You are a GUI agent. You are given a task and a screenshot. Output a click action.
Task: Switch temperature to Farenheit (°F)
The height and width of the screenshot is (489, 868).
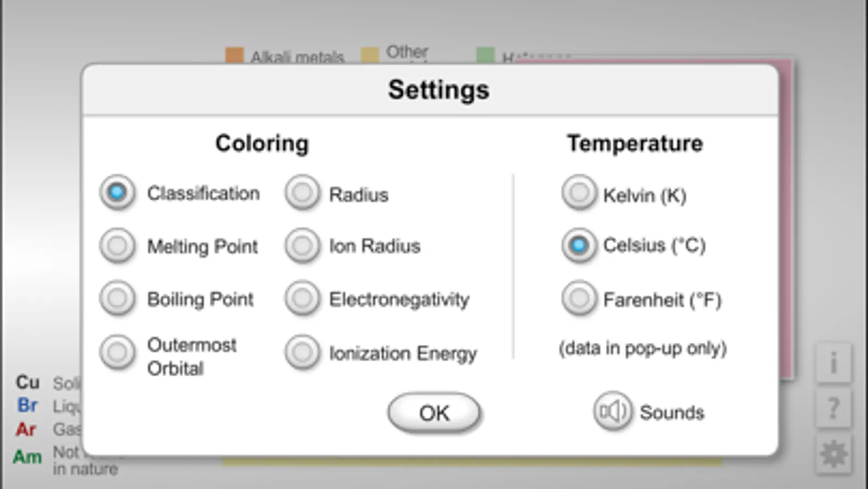pos(579,298)
